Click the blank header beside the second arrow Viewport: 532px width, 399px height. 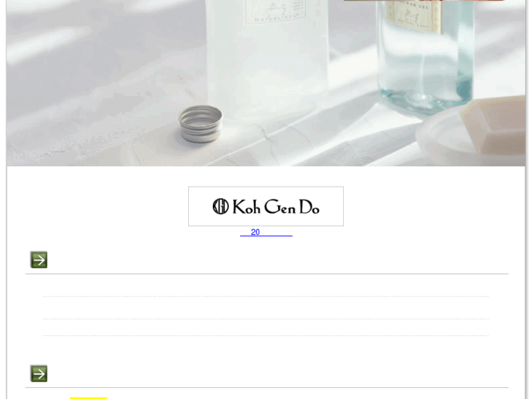coord(278,373)
